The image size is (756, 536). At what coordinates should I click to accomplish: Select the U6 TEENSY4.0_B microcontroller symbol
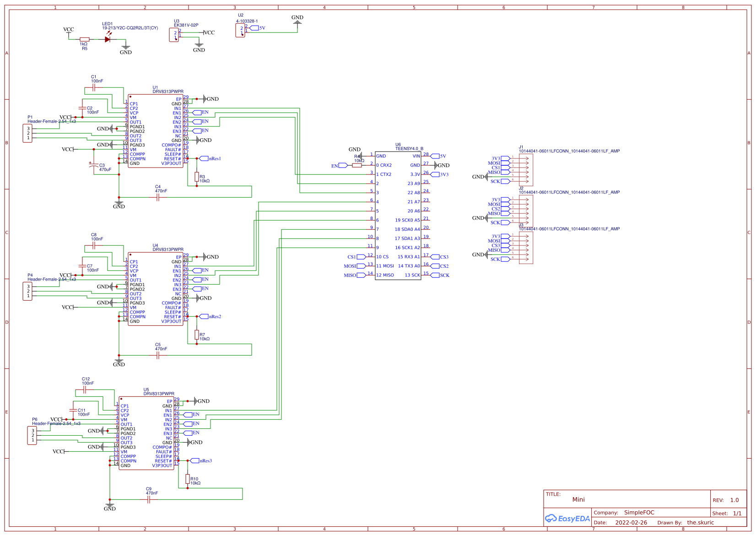[x=398, y=215]
